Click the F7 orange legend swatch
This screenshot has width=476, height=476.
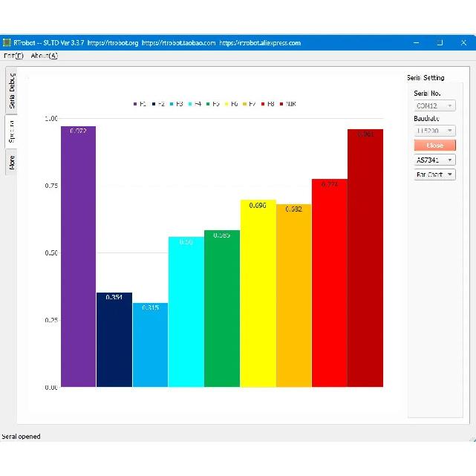(244, 104)
